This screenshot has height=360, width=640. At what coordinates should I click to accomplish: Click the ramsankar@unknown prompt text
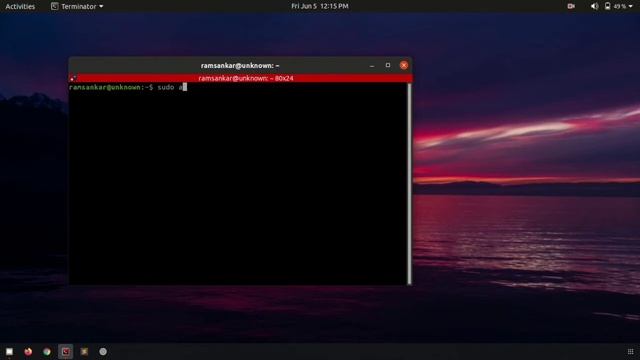tap(105, 87)
